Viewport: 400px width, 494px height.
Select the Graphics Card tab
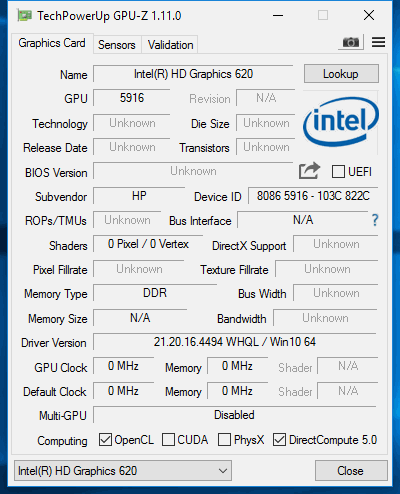tap(52, 43)
